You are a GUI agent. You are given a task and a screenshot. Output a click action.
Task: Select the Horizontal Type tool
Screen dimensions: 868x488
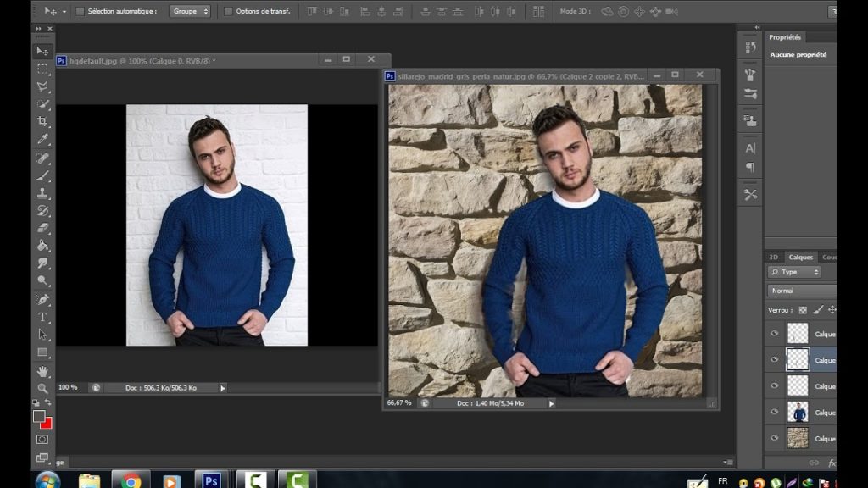click(42, 317)
